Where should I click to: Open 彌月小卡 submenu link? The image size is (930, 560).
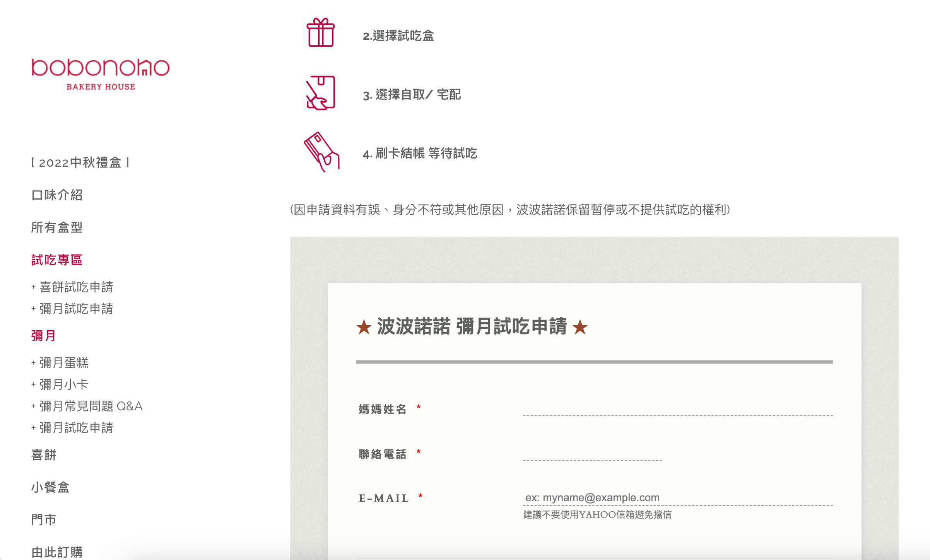tap(60, 384)
